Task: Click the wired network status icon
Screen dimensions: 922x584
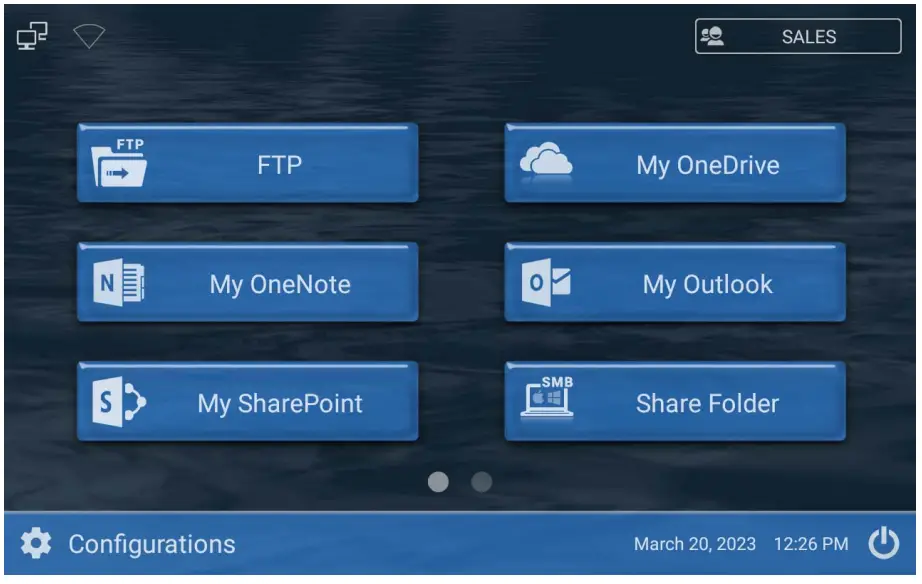Action: pos(32,36)
